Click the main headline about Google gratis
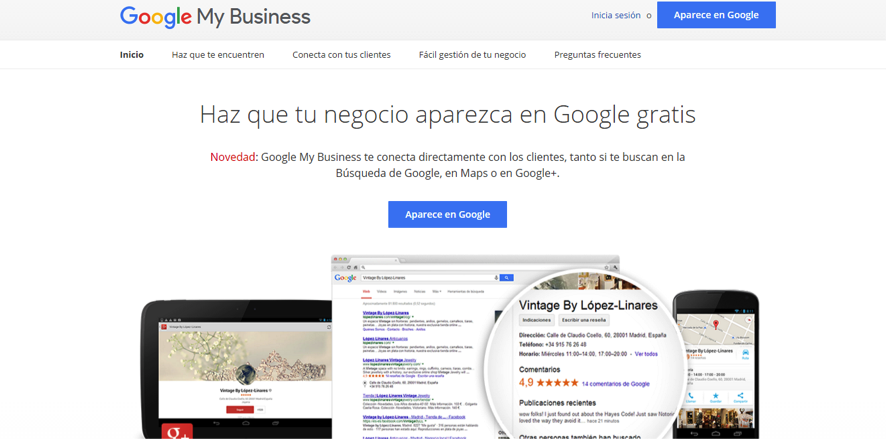886x447 pixels. pos(448,115)
